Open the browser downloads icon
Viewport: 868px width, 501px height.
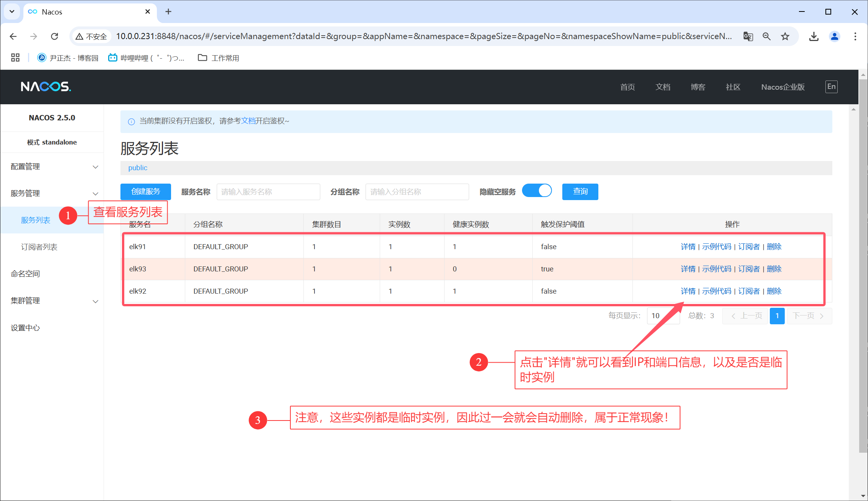814,36
